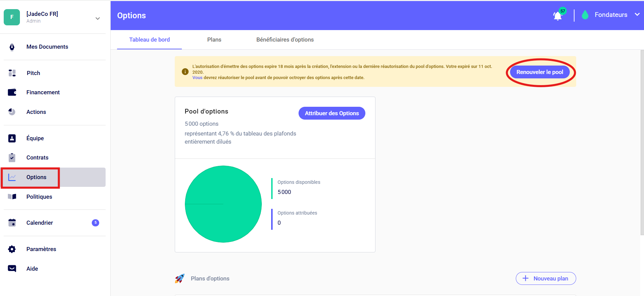Click the Politiques book icon
The height and width of the screenshot is (296, 644).
12,197
